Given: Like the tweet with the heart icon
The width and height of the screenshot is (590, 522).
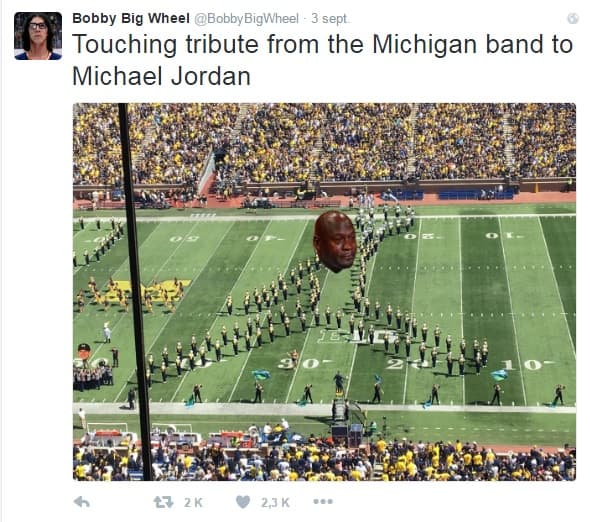Looking at the screenshot, I should pos(243,502).
